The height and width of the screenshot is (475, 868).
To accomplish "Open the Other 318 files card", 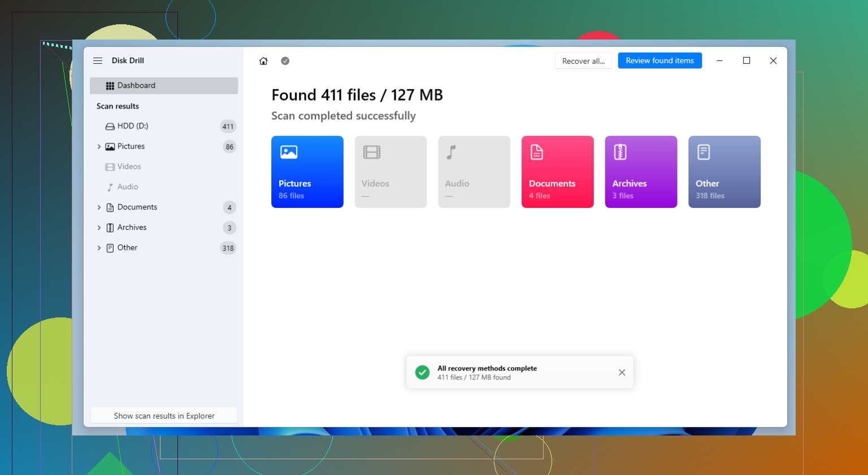I will [x=724, y=172].
